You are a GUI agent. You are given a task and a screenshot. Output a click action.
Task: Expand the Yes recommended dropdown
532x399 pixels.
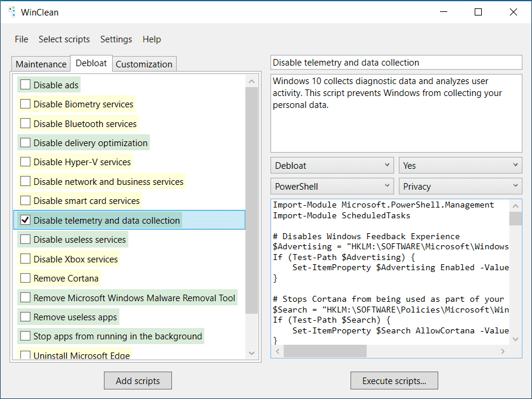tap(460, 165)
